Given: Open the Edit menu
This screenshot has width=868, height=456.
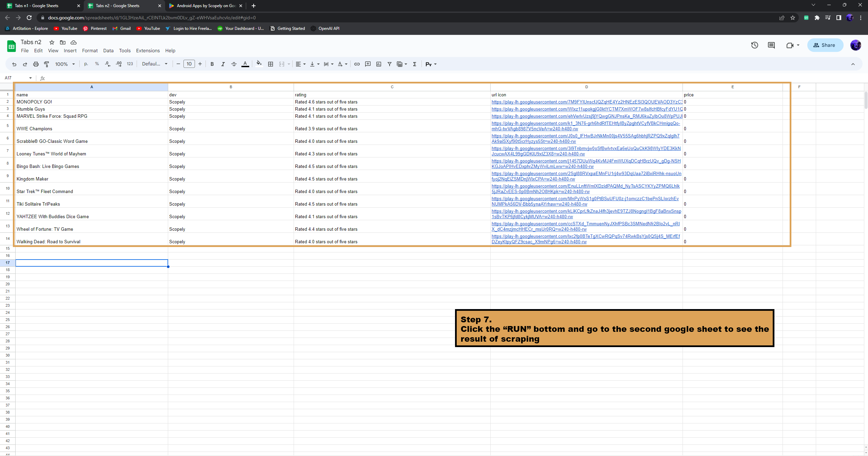Looking at the screenshot, I should [38, 51].
